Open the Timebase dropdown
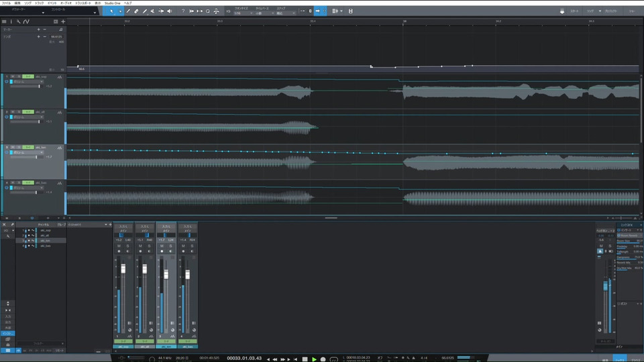This screenshot has height=362, width=644. coord(264,13)
